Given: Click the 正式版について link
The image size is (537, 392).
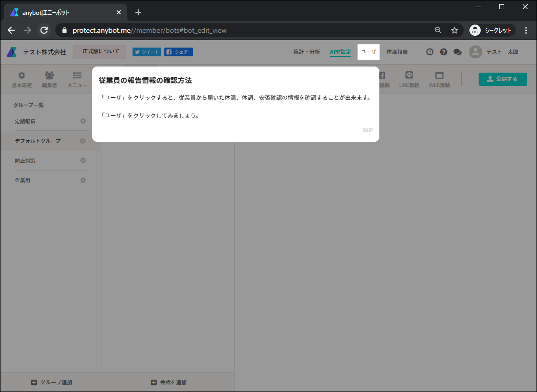Looking at the screenshot, I should pos(99,52).
